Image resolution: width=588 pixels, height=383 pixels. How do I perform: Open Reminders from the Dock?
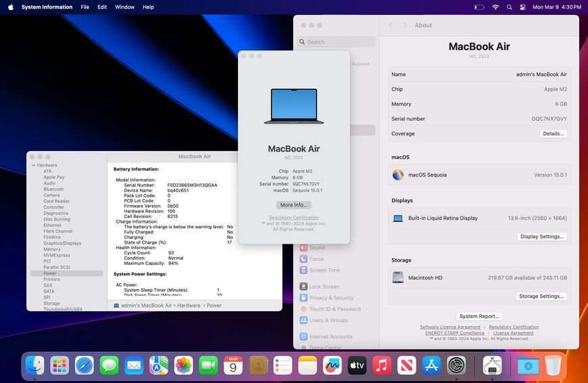pyautogui.click(x=283, y=365)
